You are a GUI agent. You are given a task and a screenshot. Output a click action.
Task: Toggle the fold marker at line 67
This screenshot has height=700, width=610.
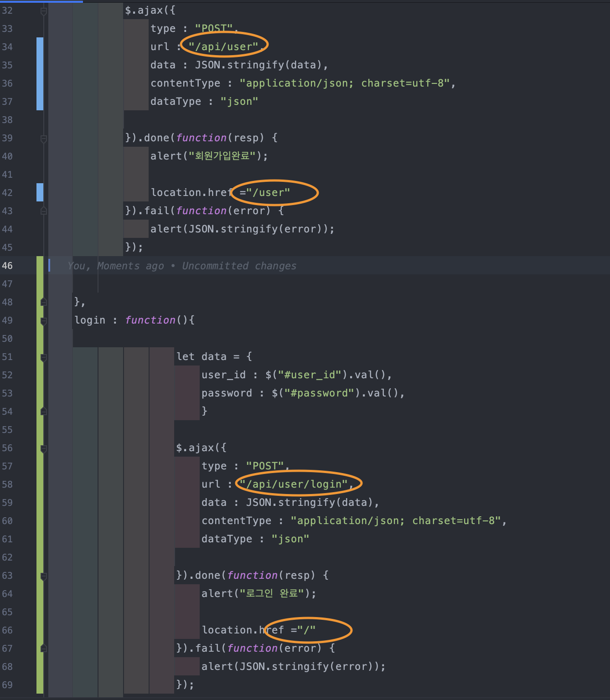pyautogui.click(x=44, y=648)
